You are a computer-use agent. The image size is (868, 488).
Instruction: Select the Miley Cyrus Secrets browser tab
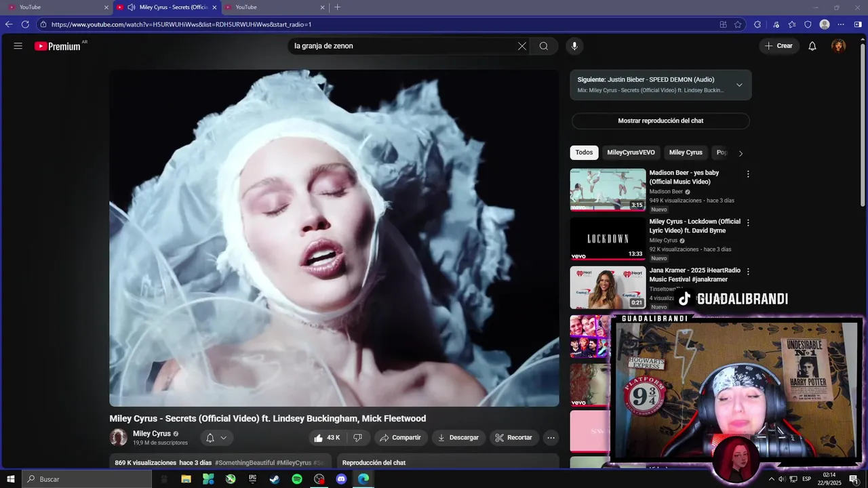click(167, 7)
